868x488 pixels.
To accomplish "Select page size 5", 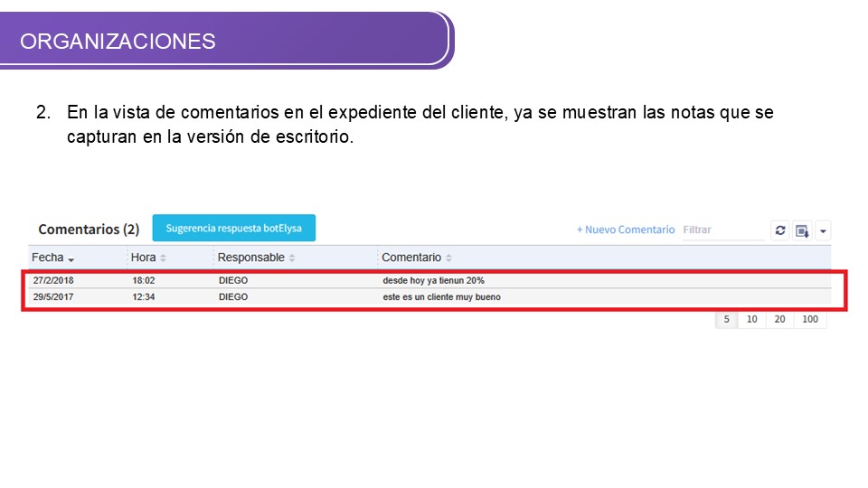I will 726,319.
